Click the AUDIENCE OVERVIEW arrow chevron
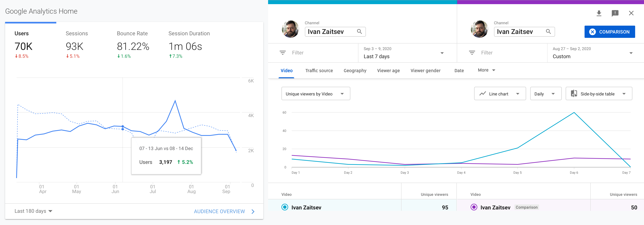This screenshot has height=225, width=644. pos(253,211)
